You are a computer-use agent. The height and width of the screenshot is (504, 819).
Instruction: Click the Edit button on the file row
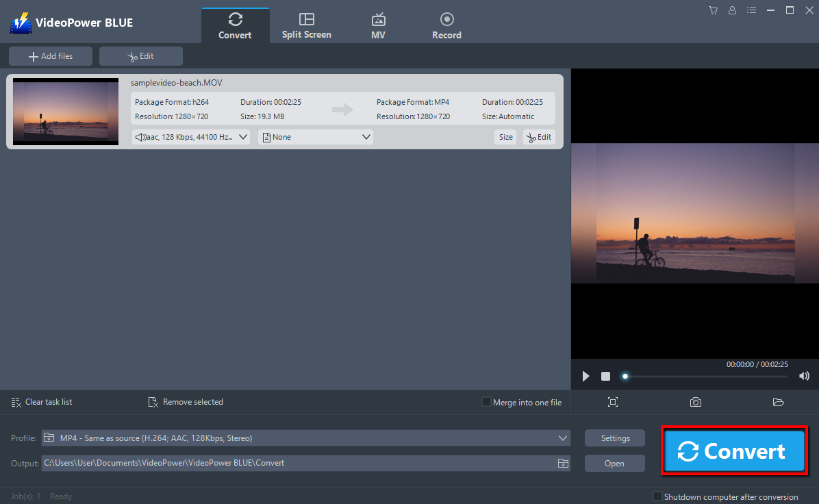click(539, 137)
